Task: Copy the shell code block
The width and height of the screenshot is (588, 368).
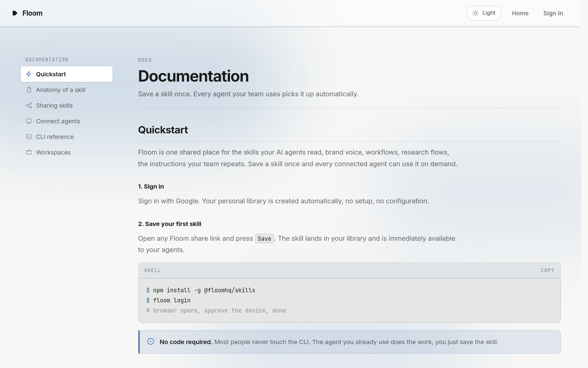Action: coord(548,270)
